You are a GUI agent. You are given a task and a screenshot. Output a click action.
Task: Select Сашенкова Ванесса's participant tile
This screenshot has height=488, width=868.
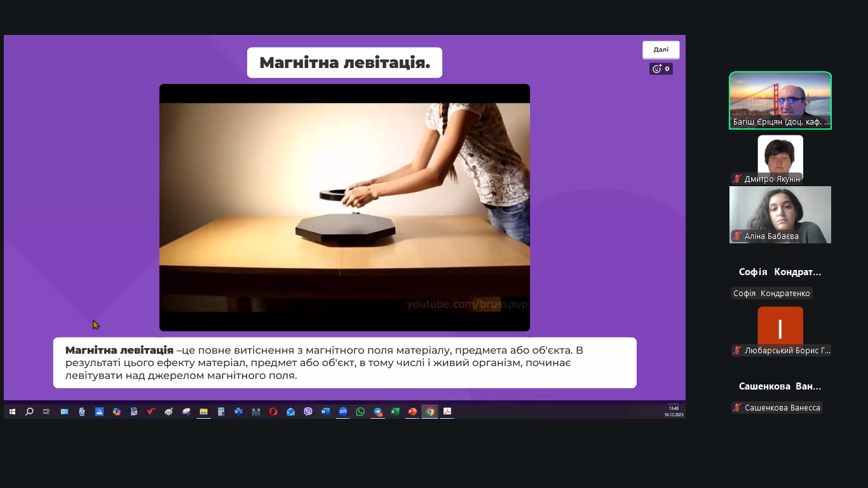780,386
